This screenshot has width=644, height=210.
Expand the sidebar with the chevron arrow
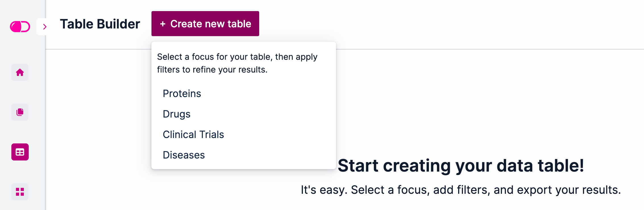(45, 27)
